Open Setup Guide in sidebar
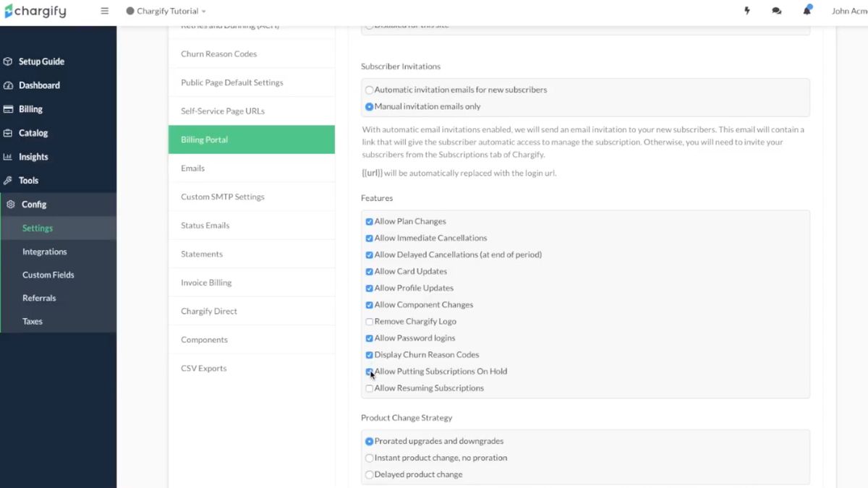868x488 pixels. click(x=41, y=61)
